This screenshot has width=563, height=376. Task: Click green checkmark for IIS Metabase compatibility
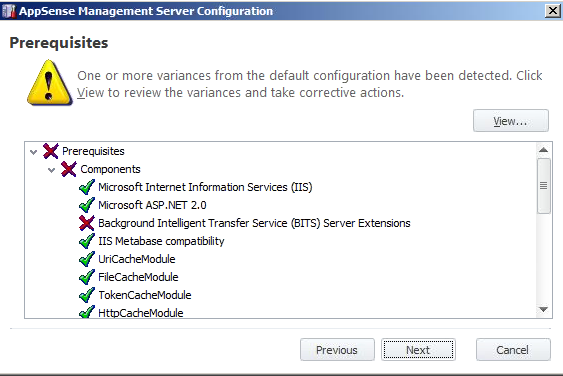(x=87, y=241)
